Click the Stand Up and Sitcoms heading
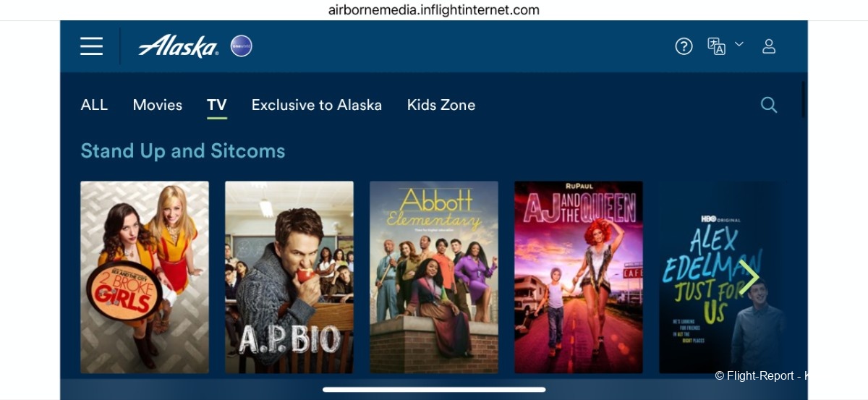This screenshot has height=400, width=868. [183, 150]
